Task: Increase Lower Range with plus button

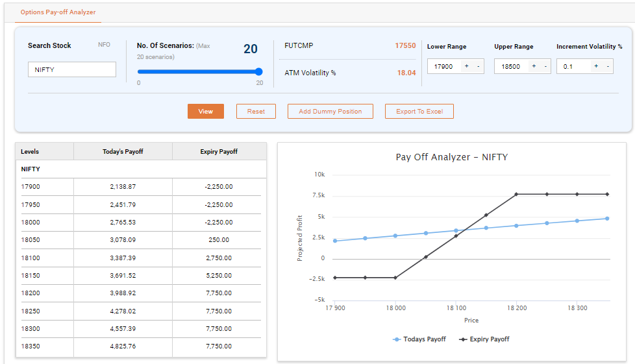Action: pyautogui.click(x=466, y=66)
